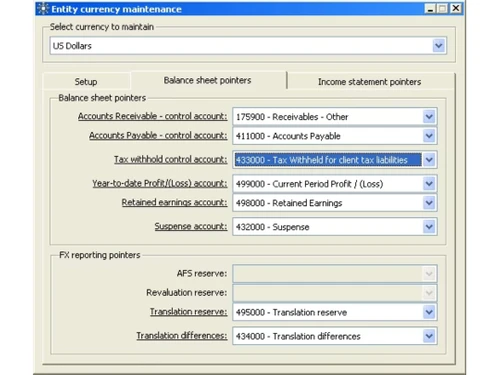Open the Select currency dropdown arrow
This screenshot has width=500, height=375.
pyautogui.click(x=439, y=46)
